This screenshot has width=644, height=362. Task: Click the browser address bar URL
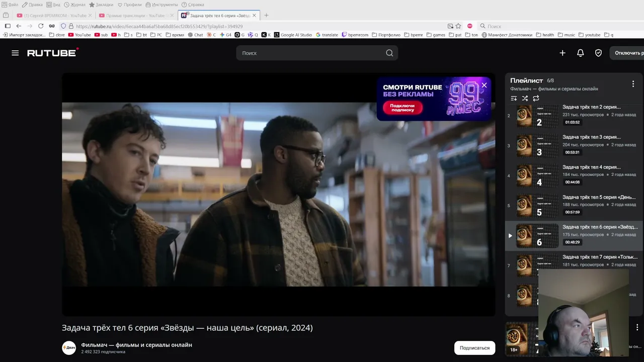159,26
